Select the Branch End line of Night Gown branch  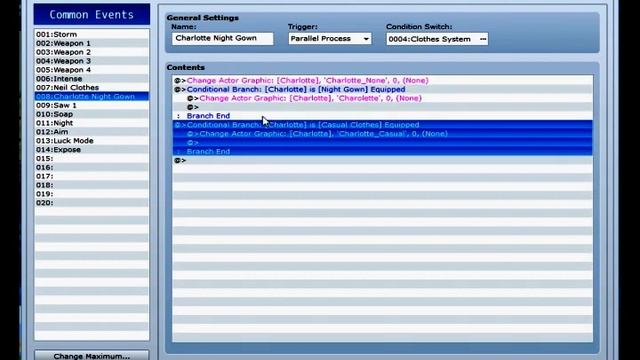tap(382, 116)
